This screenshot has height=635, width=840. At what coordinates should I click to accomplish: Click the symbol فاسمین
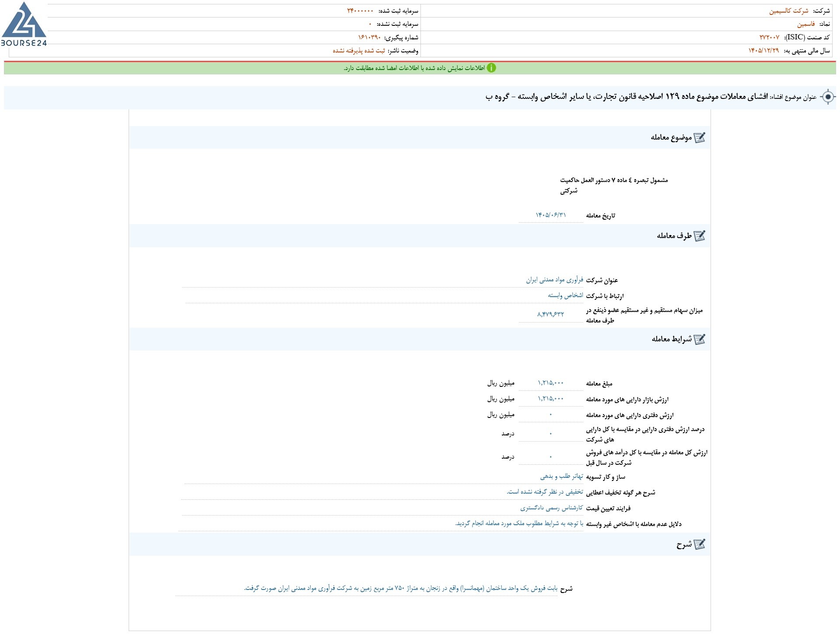[x=806, y=24]
